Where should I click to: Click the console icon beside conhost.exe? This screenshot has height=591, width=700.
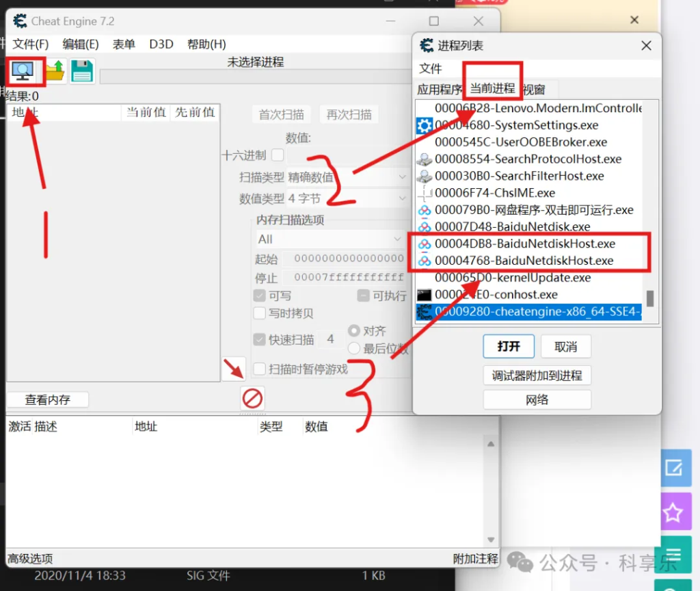(424, 295)
